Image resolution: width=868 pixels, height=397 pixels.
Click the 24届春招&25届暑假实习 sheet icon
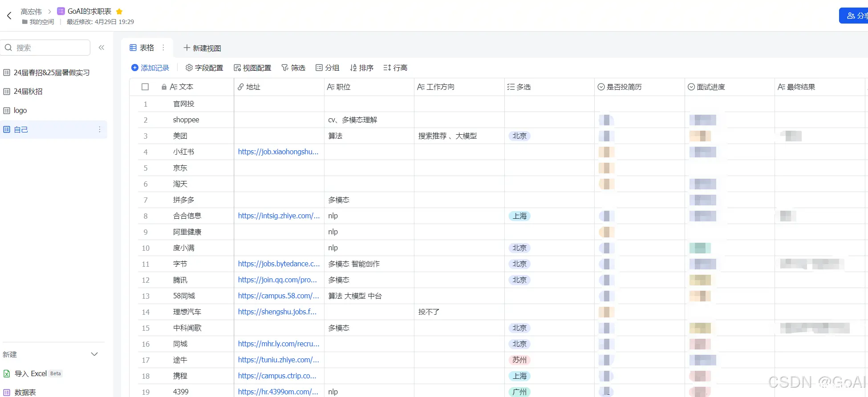[x=7, y=72]
